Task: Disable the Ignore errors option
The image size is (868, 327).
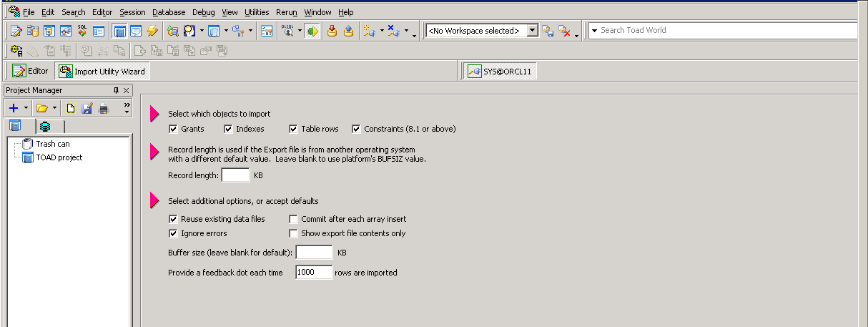Action: (173, 233)
